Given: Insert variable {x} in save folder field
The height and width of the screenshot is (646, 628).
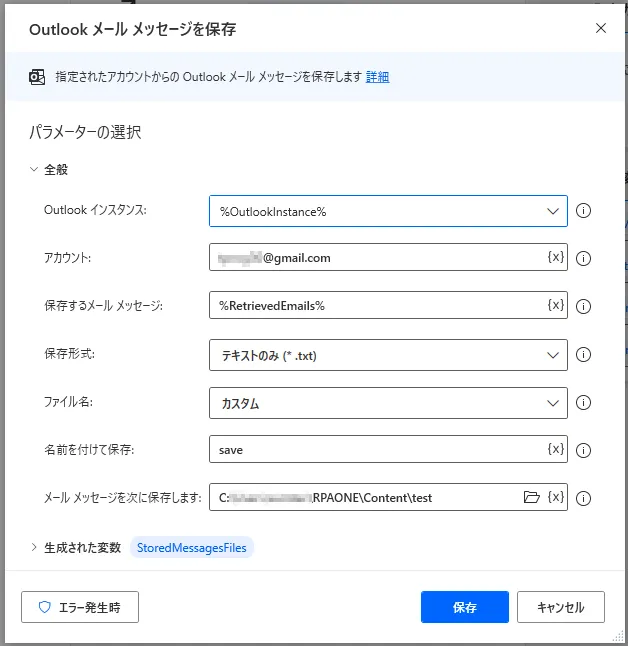Looking at the screenshot, I should tap(555, 497).
